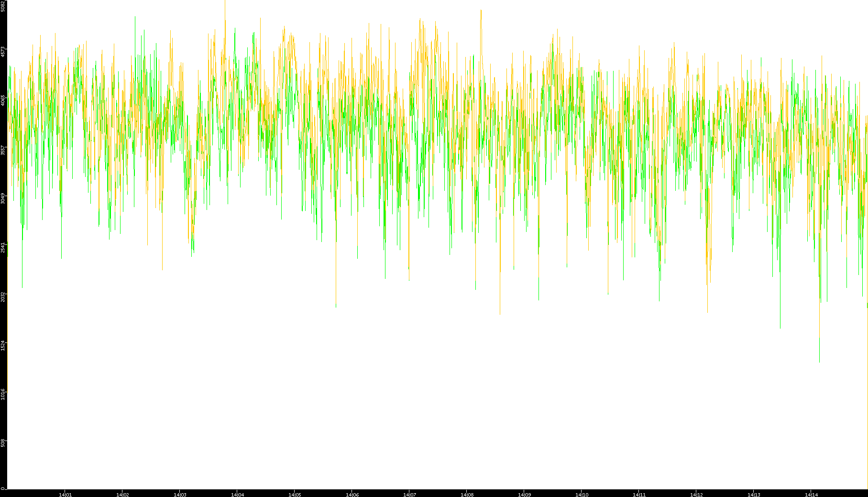
Task: Select the 2541 vertical axis value
Action: tap(3, 248)
